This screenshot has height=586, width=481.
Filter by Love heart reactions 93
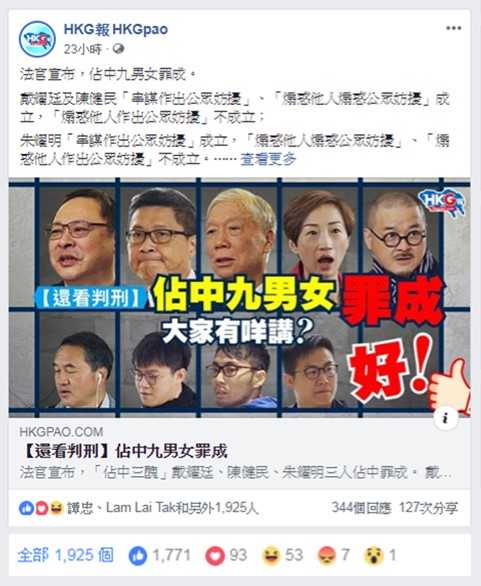[226, 555]
